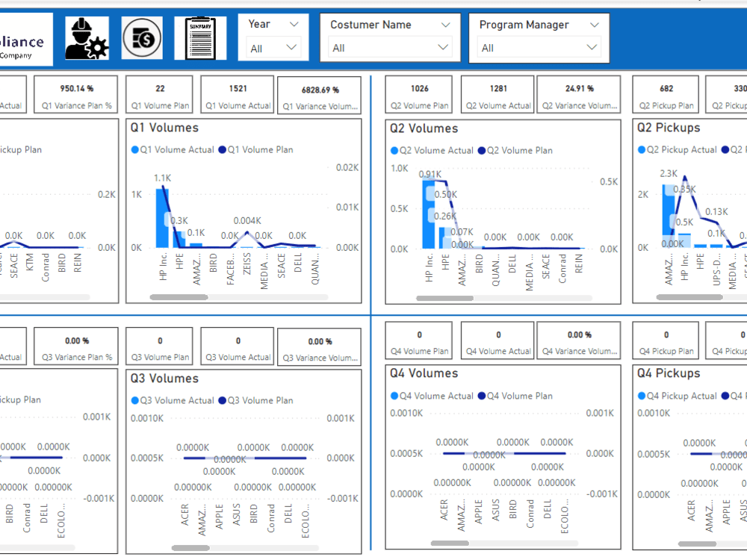Select the Q1 Variance Plan % card
Screen dimensions: 747x560
click(75, 94)
